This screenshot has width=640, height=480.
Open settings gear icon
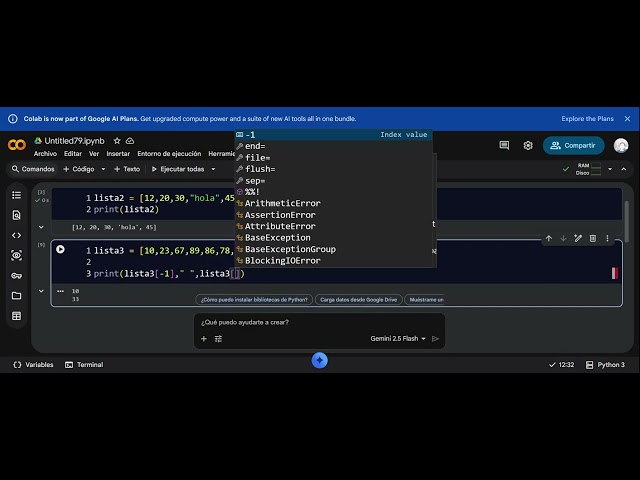pos(528,145)
